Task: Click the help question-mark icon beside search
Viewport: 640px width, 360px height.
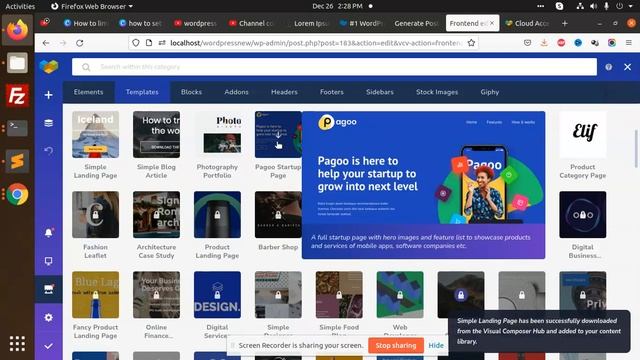Action: pos(609,67)
